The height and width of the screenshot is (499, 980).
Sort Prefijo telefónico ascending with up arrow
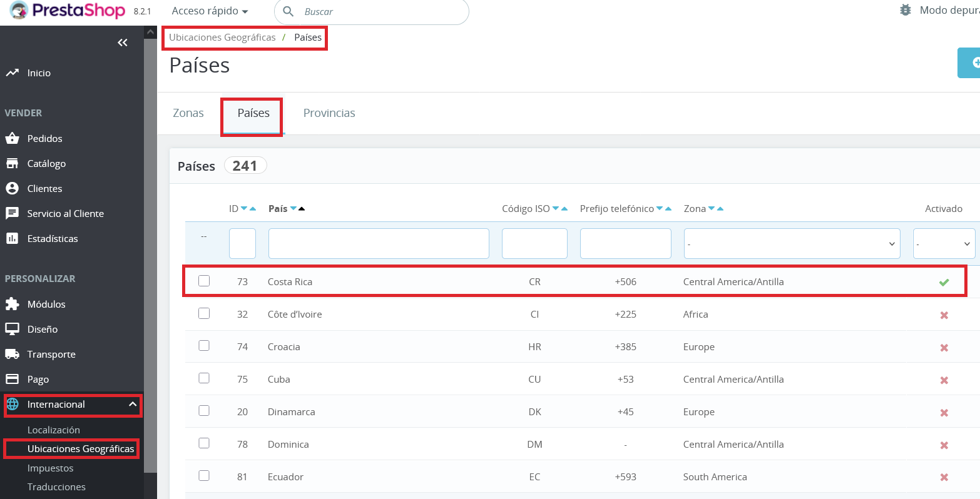[x=668, y=209]
